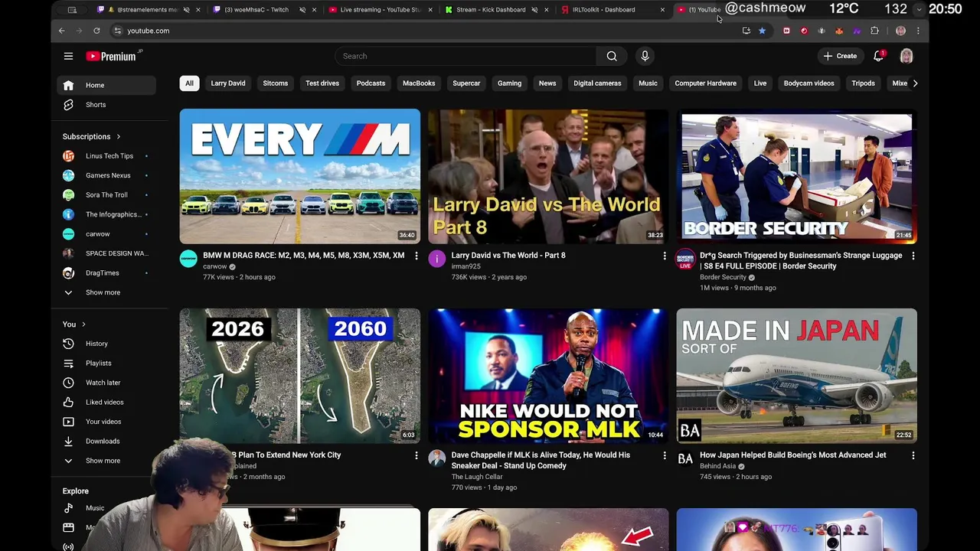The image size is (980, 551).
Task: Open options menu for the Boeing jet video
Action: click(x=913, y=455)
